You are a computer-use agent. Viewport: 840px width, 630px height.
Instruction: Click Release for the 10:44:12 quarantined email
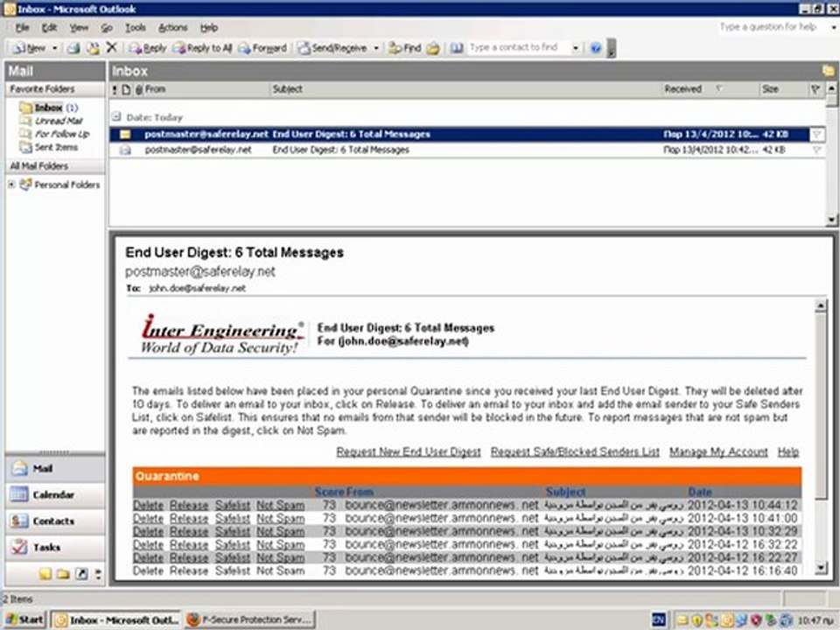click(189, 505)
